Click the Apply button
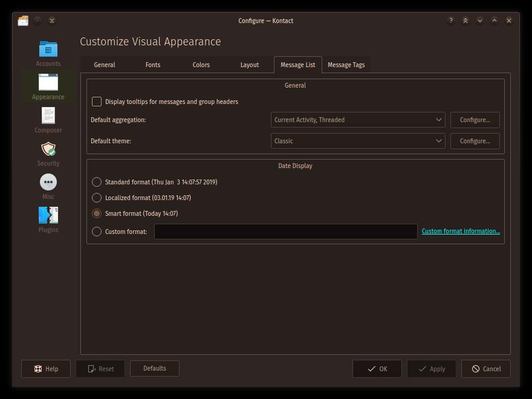The image size is (532, 399). click(432, 369)
